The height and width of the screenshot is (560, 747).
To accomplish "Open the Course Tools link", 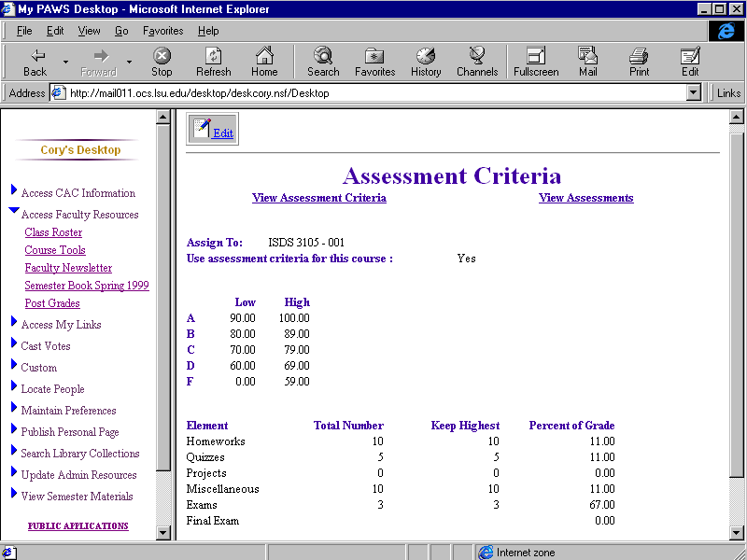I will pyautogui.click(x=55, y=250).
